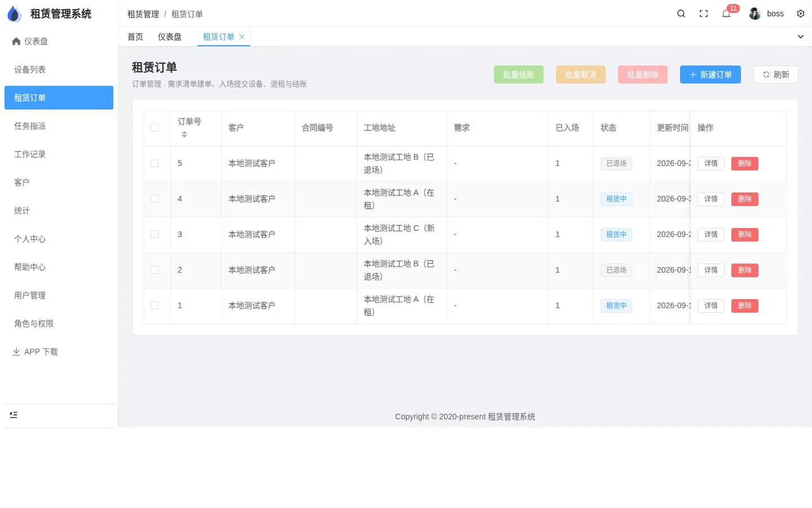Open APP 下载 in the sidebar

pyautogui.click(x=59, y=352)
